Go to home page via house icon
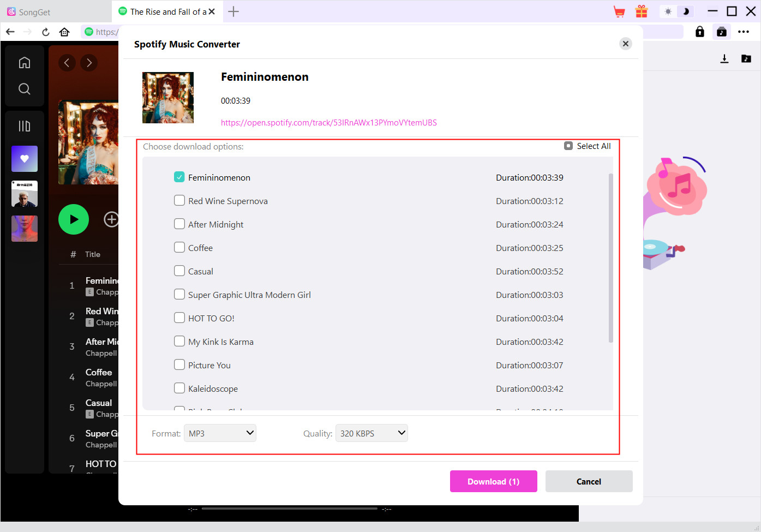The height and width of the screenshot is (532, 761). pos(64,32)
